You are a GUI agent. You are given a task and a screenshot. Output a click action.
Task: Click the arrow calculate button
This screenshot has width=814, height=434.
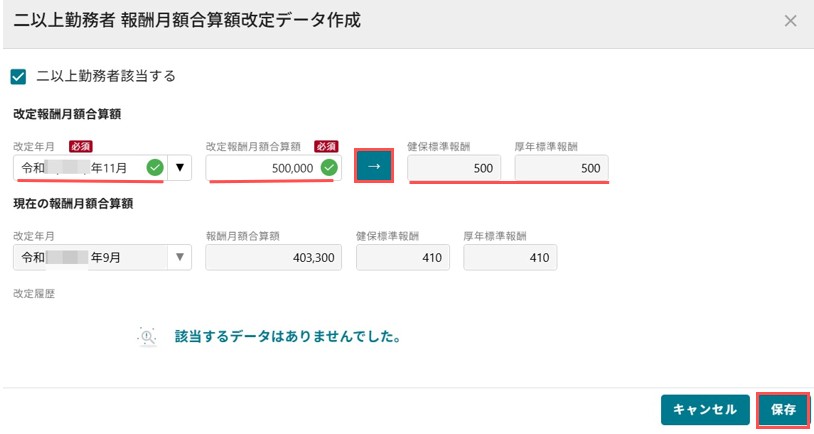(374, 166)
